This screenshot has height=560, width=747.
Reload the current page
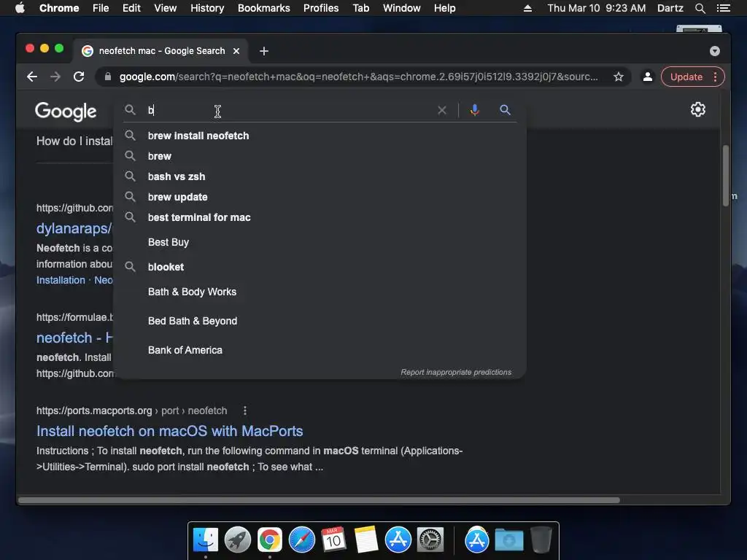79,77
